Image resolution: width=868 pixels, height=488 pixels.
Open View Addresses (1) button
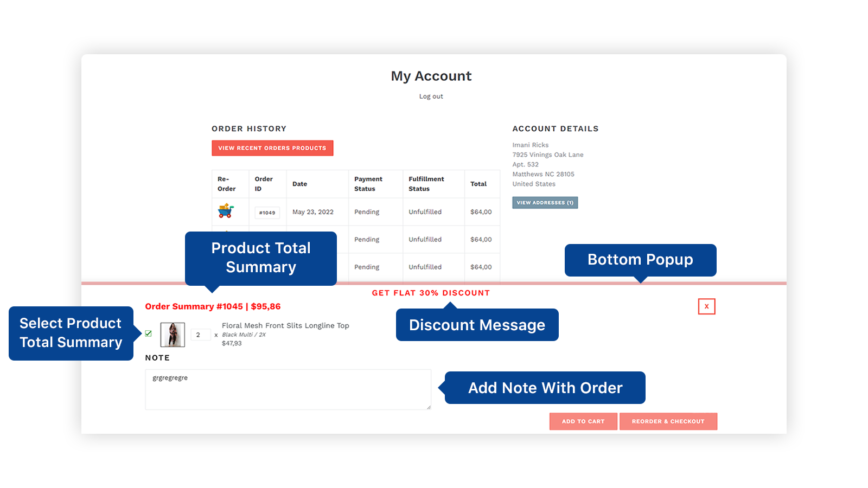pyautogui.click(x=545, y=202)
